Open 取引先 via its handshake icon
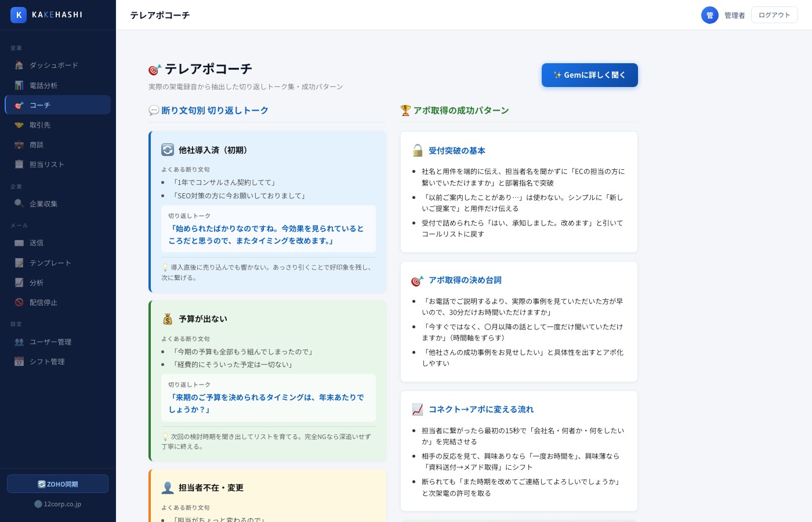Viewport: 812px width, 522px height. pos(19,125)
